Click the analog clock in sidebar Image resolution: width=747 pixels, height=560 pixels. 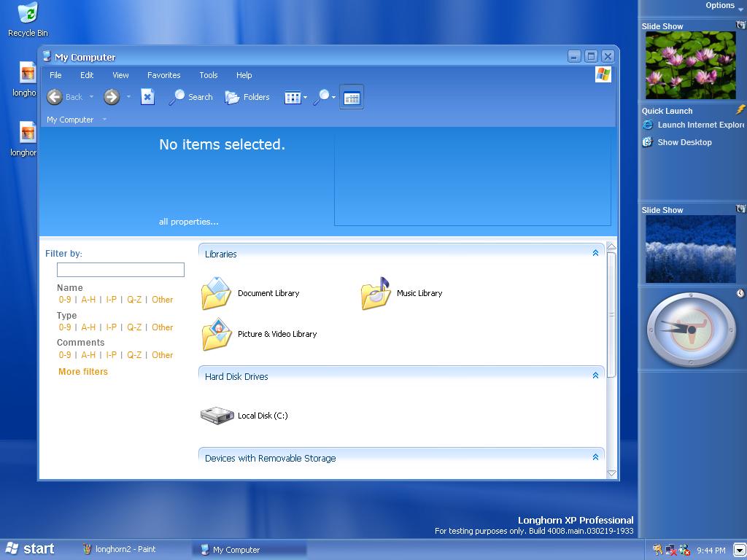690,330
